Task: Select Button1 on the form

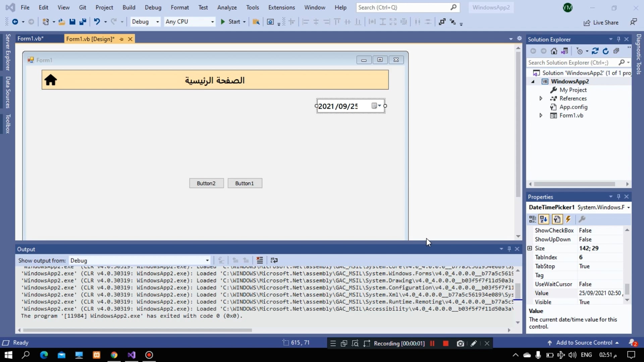Action: (x=245, y=183)
